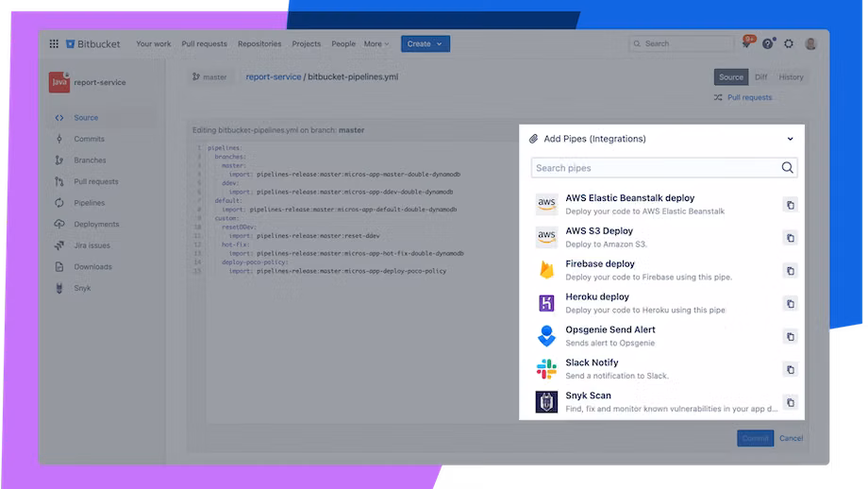Switch to the Diff tab
Screen dimensions: 868x489
(760, 77)
